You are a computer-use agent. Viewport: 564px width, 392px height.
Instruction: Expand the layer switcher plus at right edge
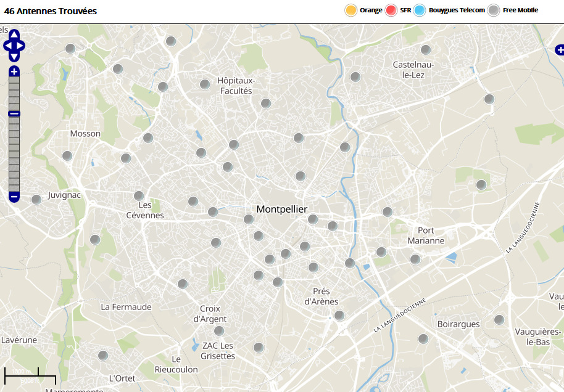click(559, 49)
